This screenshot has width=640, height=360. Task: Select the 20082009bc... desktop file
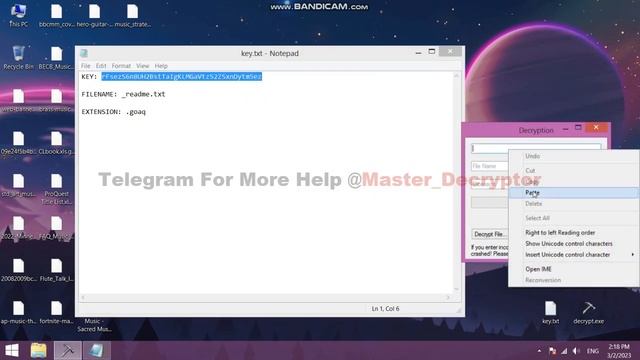(x=18, y=270)
